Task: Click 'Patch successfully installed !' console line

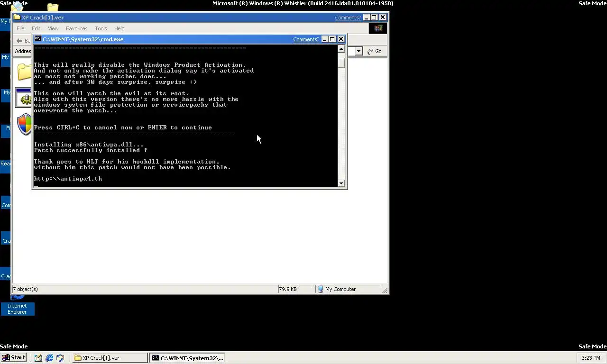Action: pyautogui.click(x=91, y=150)
